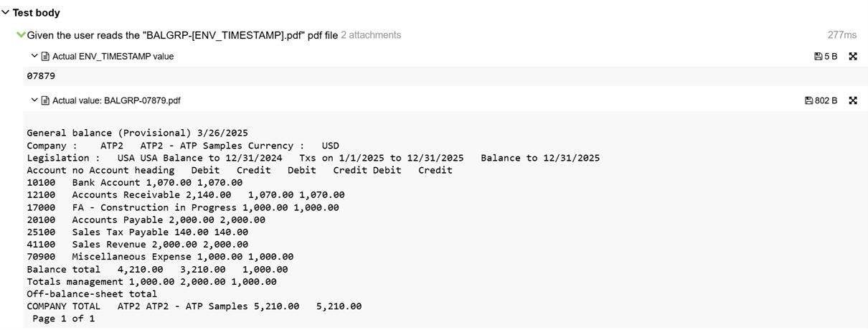The image size is (868, 330).
Task: Click the "Given the user reads" step title
Action: click(x=182, y=35)
